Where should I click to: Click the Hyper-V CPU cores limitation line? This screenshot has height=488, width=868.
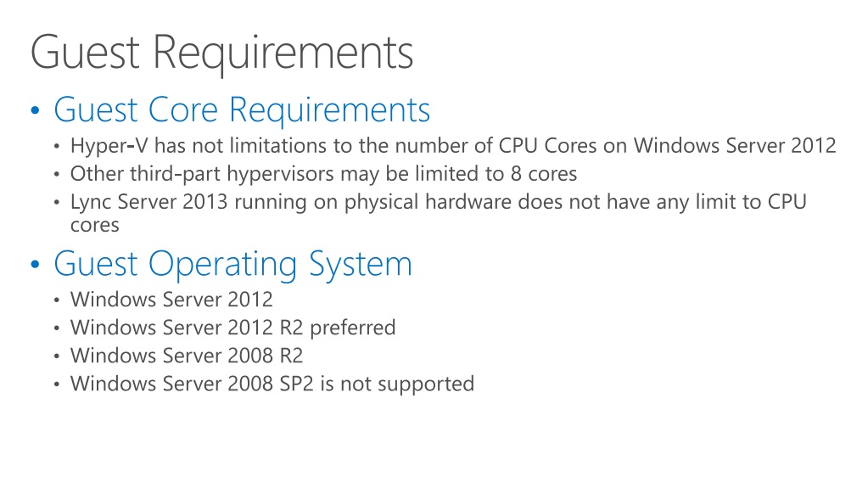[x=453, y=146]
